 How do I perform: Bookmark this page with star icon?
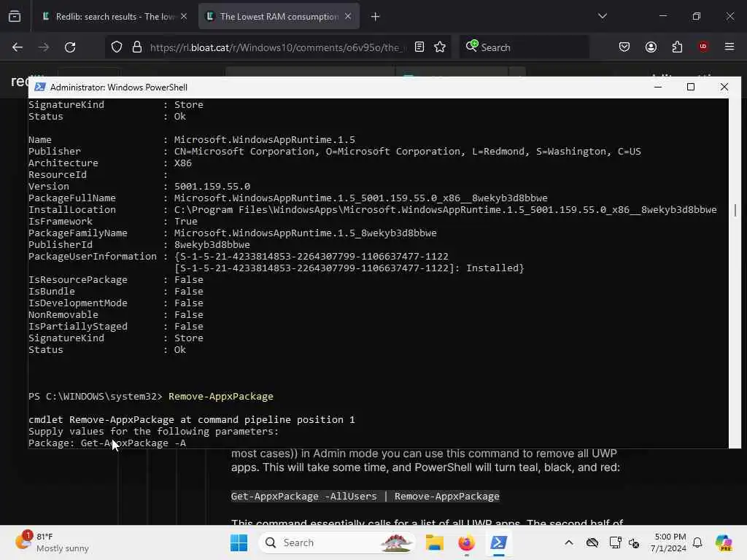click(440, 47)
